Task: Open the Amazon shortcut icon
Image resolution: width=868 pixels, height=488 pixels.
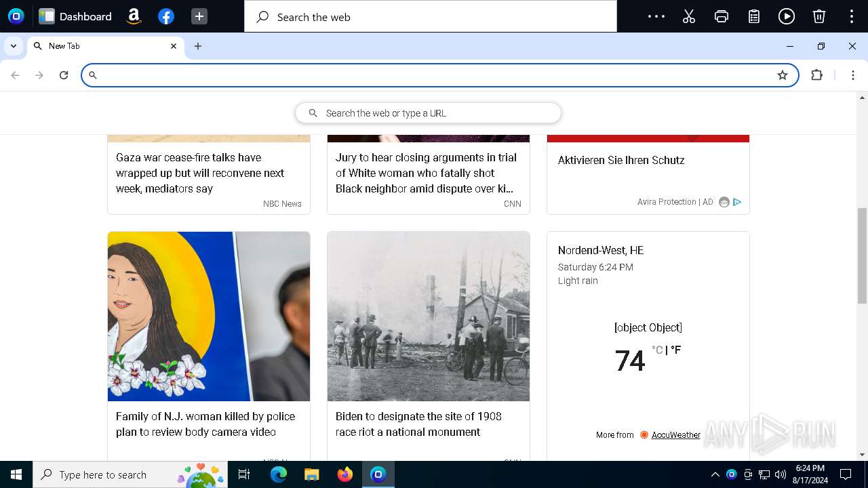Action: (x=134, y=16)
